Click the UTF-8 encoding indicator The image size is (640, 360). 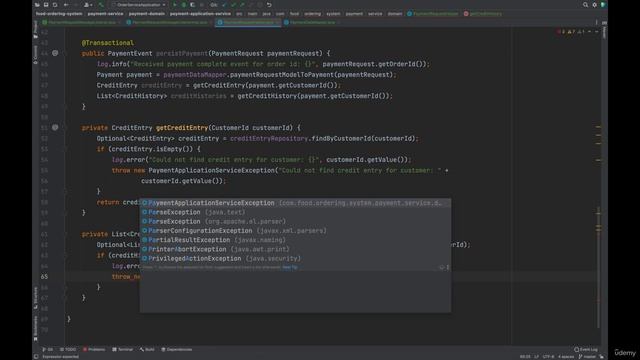[548, 357]
